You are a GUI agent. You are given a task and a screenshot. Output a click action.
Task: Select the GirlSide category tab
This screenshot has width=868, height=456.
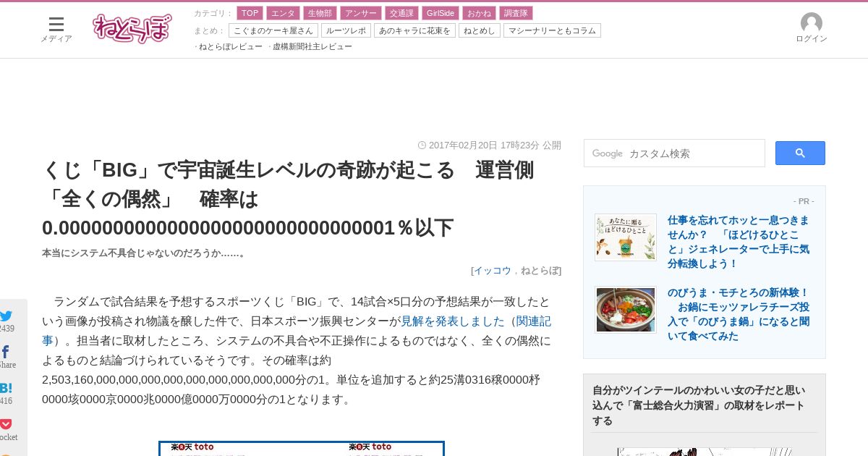(440, 13)
